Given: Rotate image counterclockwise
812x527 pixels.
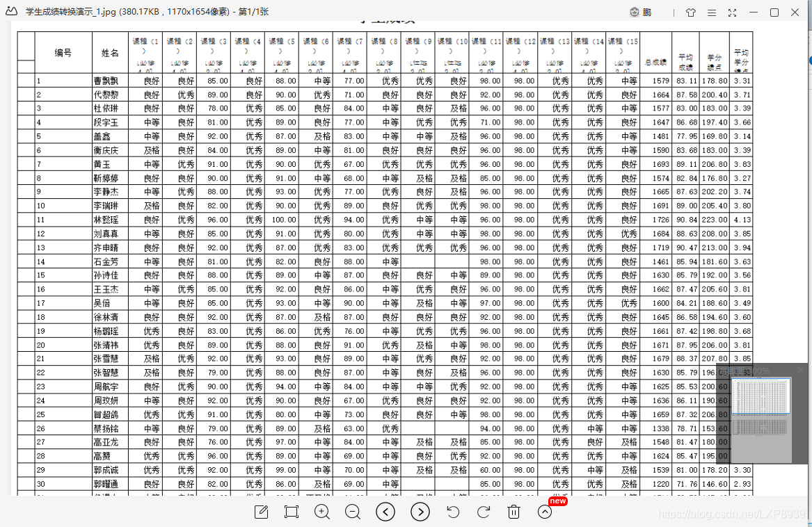Looking at the screenshot, I should pyautogui.click(x=452, y=512).
